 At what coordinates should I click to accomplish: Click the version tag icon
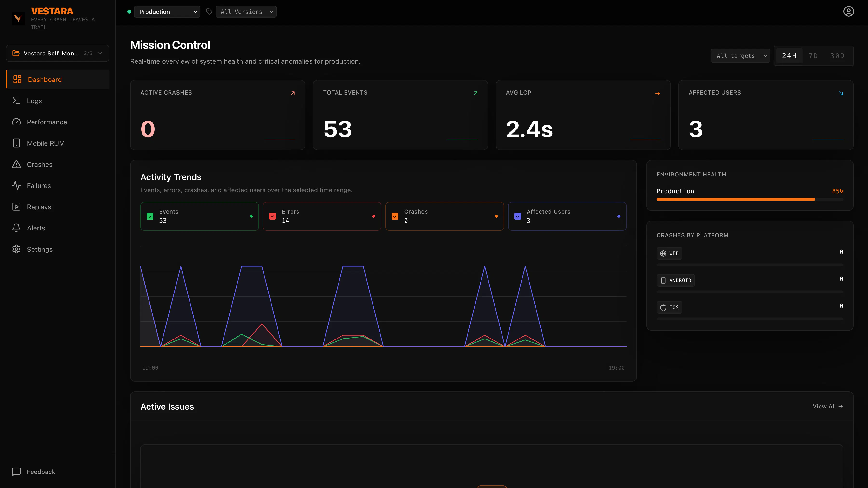[x=209, y=12]
